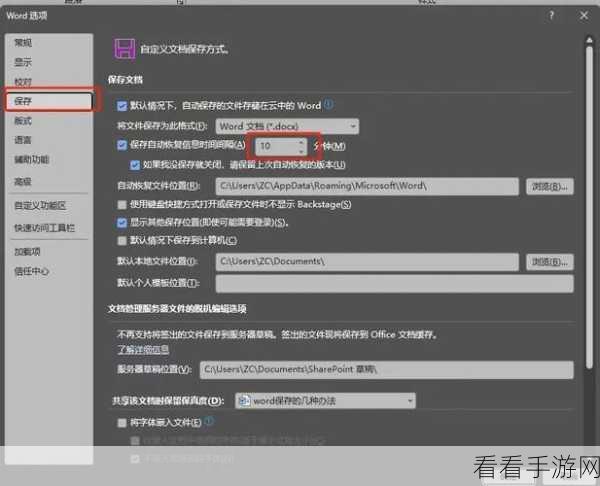
Task: Open the 信任中心 category
Action: [x=49, y=271]
